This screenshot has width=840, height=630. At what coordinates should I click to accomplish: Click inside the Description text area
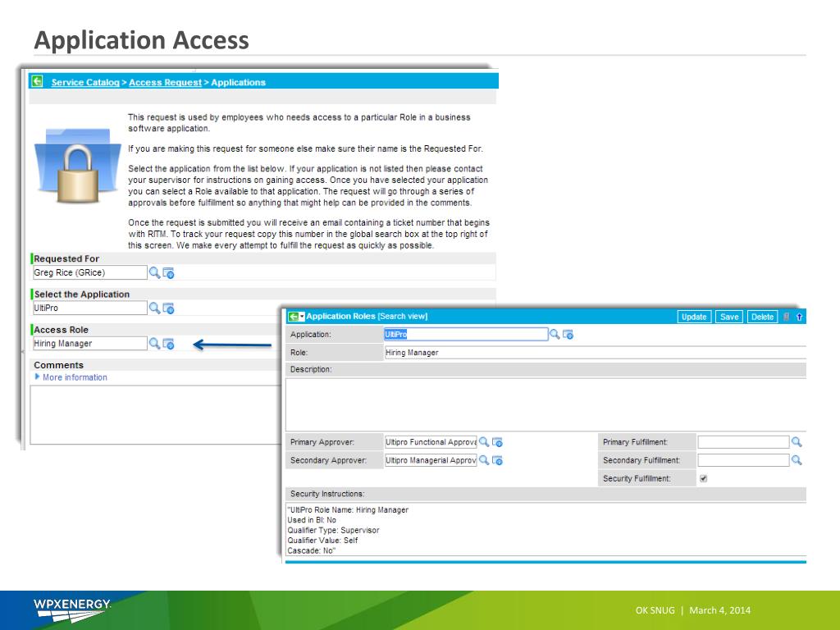pos(546,404)
